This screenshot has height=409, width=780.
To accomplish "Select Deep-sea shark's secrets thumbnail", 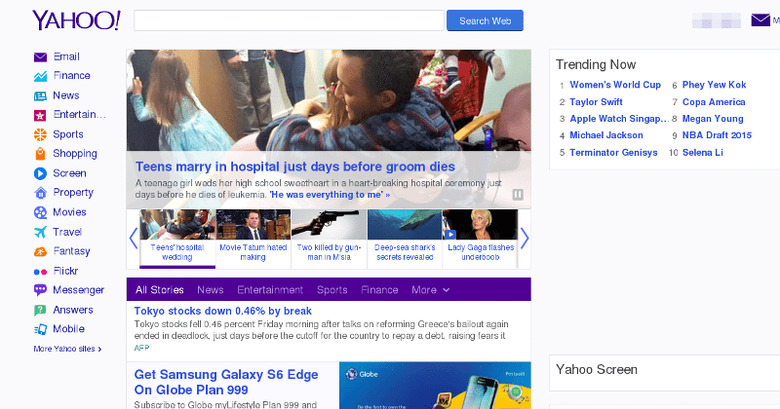I will pos(404,238).
